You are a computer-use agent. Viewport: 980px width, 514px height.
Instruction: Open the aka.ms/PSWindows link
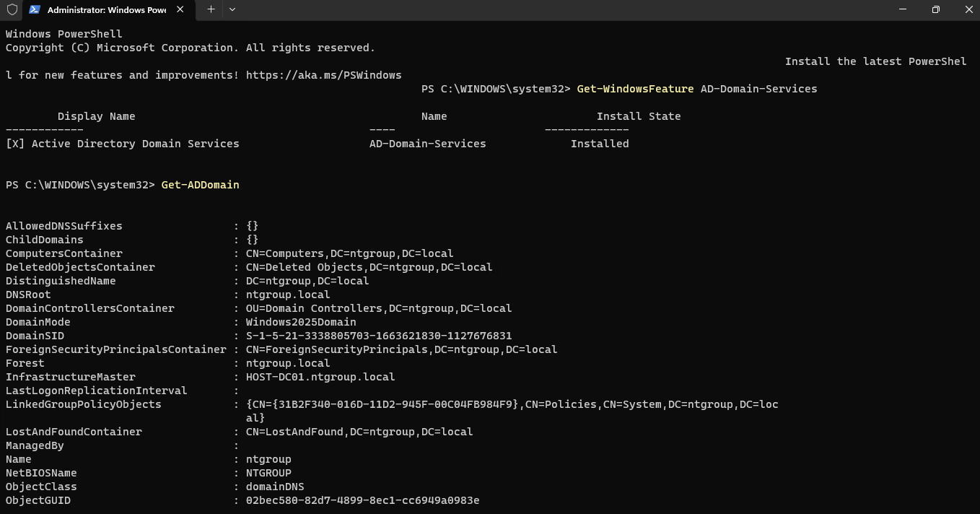[323, 75]
